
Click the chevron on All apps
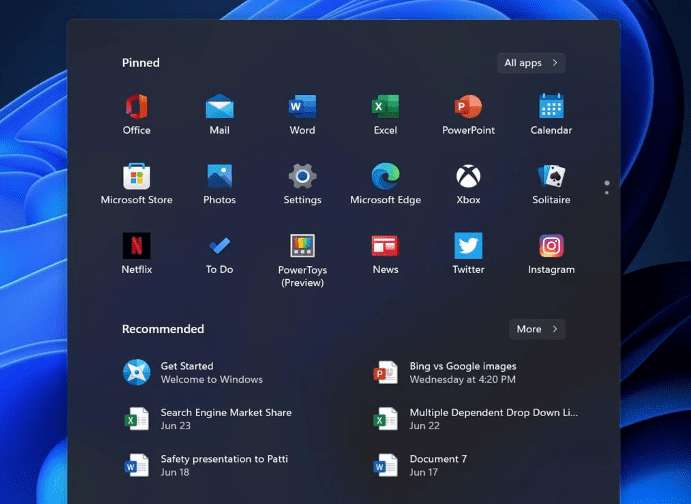pos(555,63)
